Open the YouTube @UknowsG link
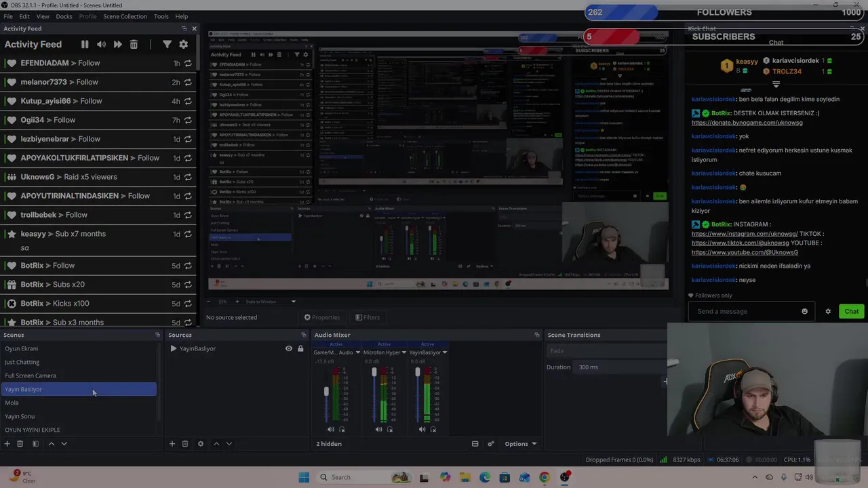Screen dimensions: 868x488 coord(745,252)
